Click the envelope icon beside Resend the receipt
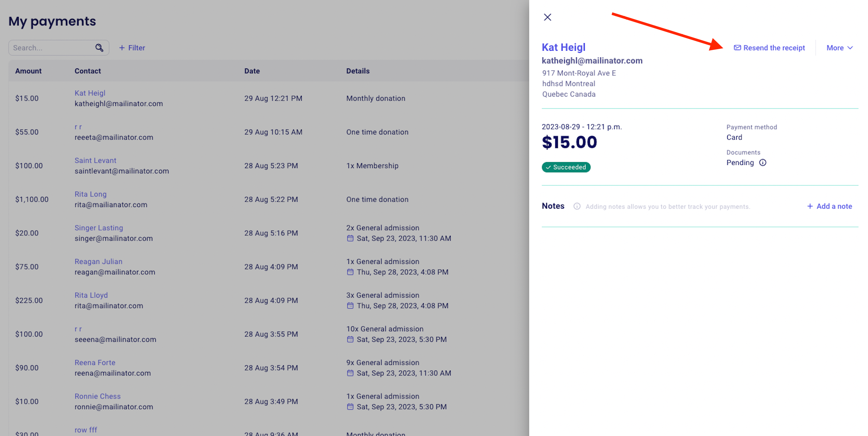Viewport: 868px width, 436px height. tap(737, 48)
